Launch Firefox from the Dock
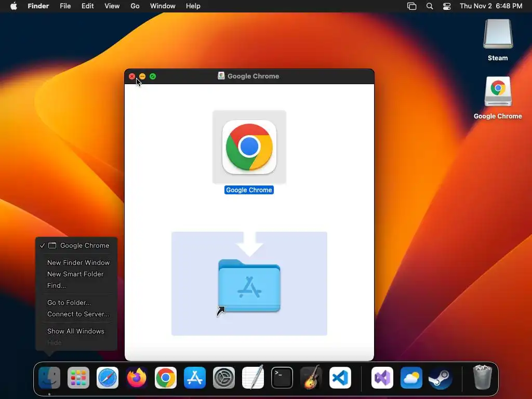The width and height of the screenshot is (532, 399). [x=137, y=378]
